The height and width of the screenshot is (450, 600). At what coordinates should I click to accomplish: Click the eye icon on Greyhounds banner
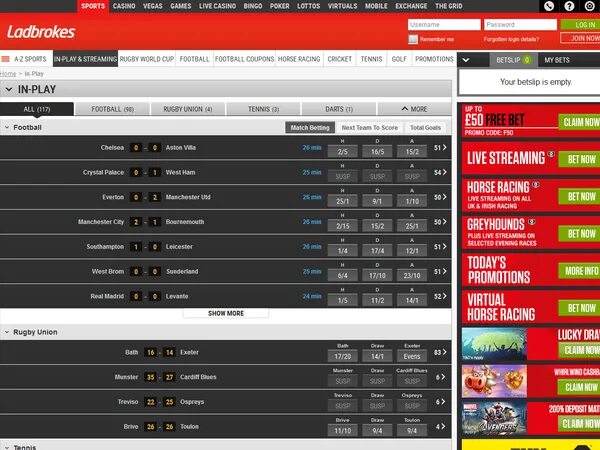click(x=532, y=222)
